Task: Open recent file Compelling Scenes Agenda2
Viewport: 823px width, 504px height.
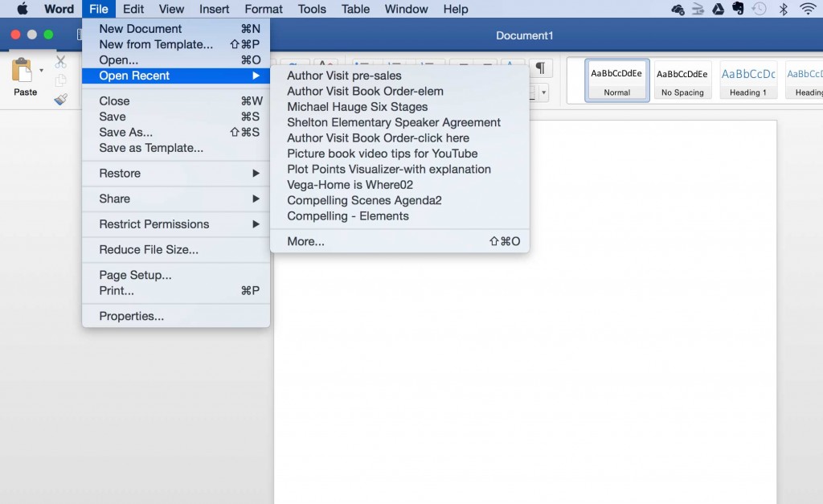Action: click(399, 200)
